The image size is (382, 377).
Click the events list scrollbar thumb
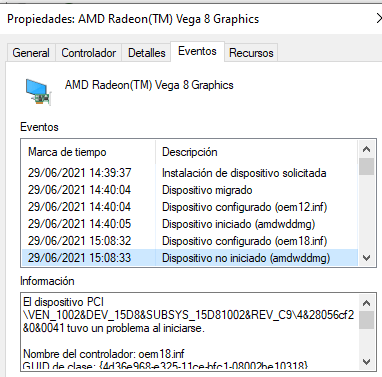pos(366,166)
